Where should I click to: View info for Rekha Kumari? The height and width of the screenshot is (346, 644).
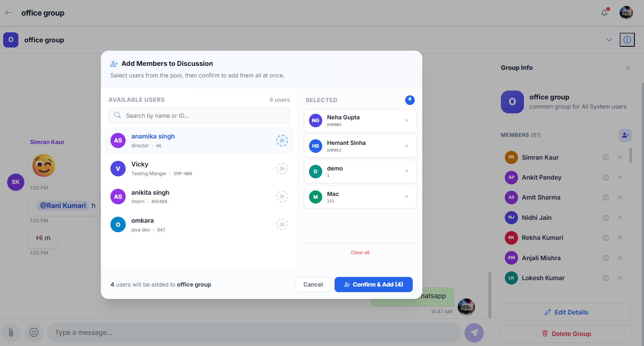click(606, 238)
